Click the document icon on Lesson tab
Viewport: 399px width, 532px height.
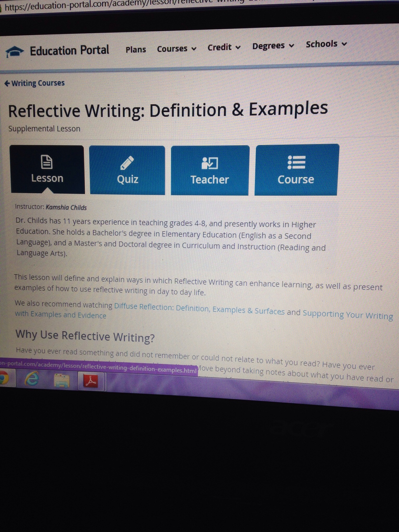[47, 162]
